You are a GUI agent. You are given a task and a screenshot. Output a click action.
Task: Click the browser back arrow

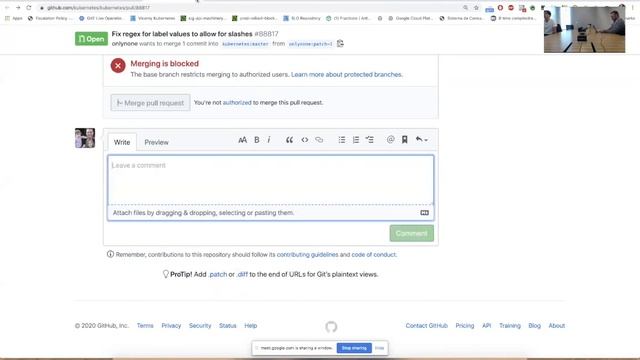click(7, 8)
